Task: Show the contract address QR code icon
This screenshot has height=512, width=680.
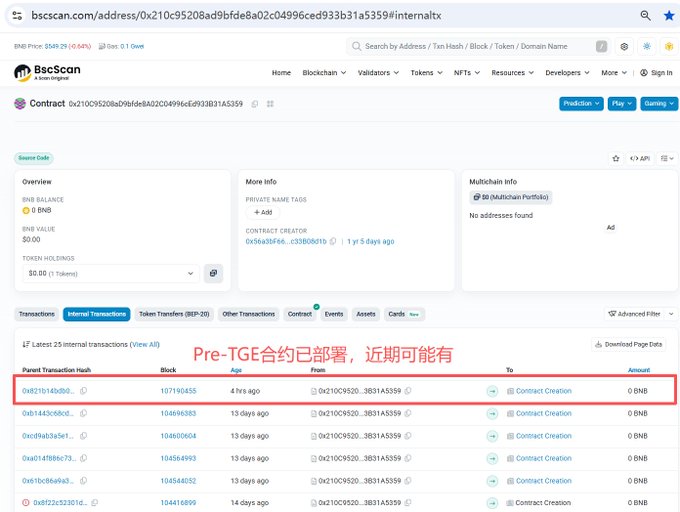Action: point(270,104)
